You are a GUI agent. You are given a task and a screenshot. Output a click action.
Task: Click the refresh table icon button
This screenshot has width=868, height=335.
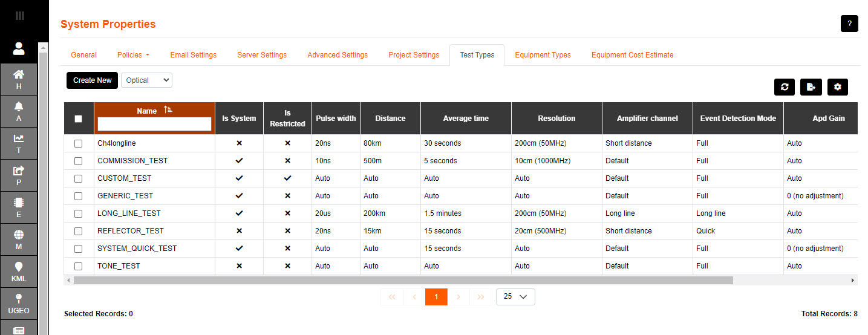coord(785,86)
